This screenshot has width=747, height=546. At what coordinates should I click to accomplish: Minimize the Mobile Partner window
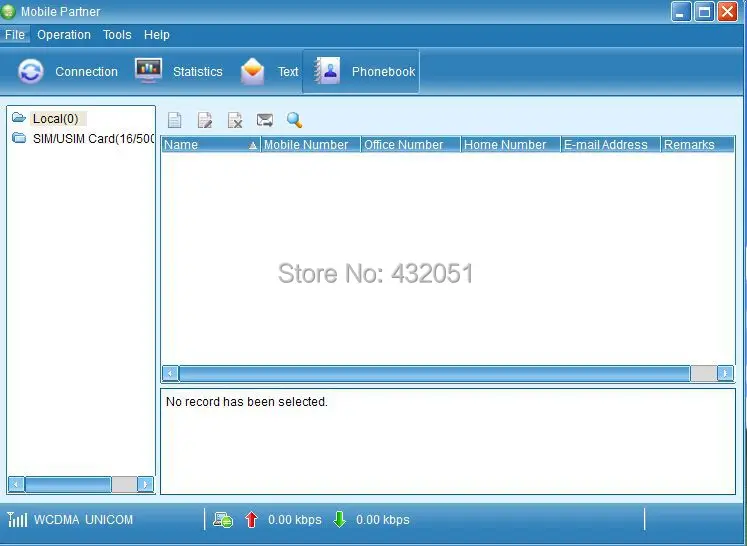[681, 11]
